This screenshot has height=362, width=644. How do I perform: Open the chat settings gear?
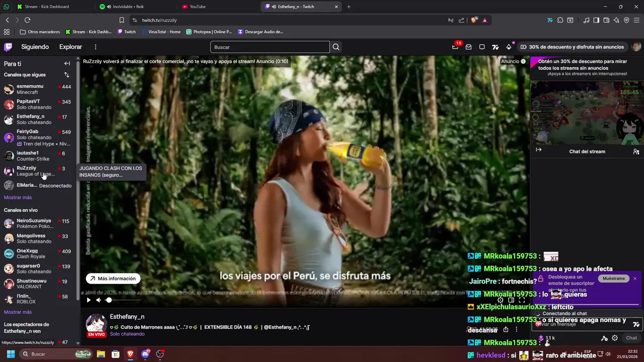(x=615, y=338)
